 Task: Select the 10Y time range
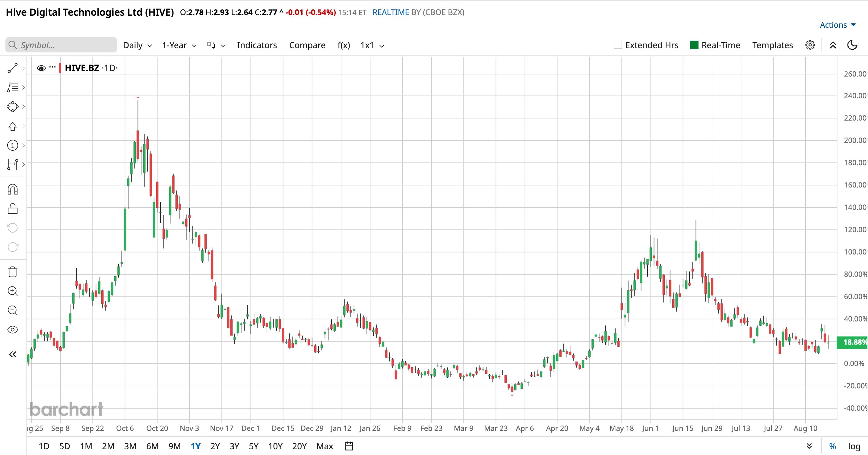275,446
